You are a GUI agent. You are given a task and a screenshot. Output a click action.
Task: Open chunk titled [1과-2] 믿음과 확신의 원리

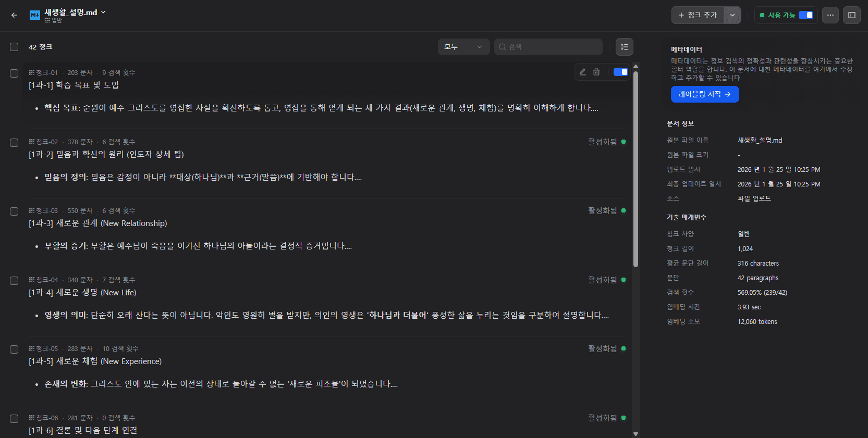(x=106, y=154)
